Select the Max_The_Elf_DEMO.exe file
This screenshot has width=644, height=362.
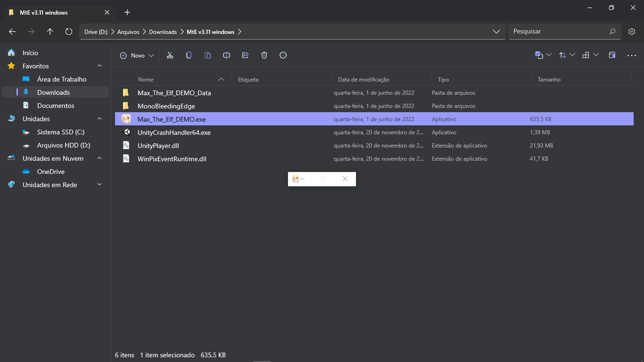(374, 119)
